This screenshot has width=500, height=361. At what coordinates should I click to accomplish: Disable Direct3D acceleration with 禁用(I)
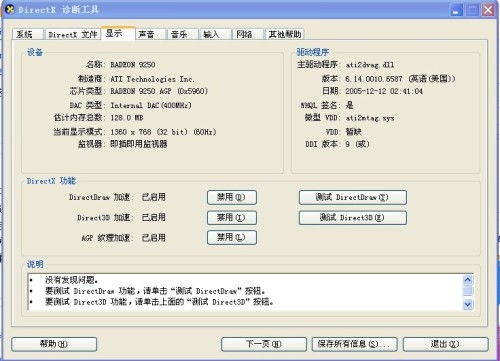(x=232, y=218)
